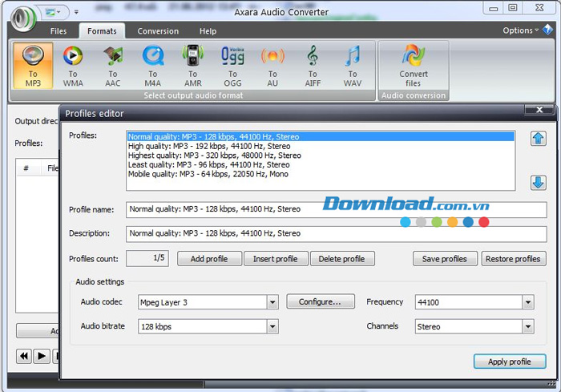Click the Insert profile button
The width and height of the screenshot is (561, 392).
point(276,259)
